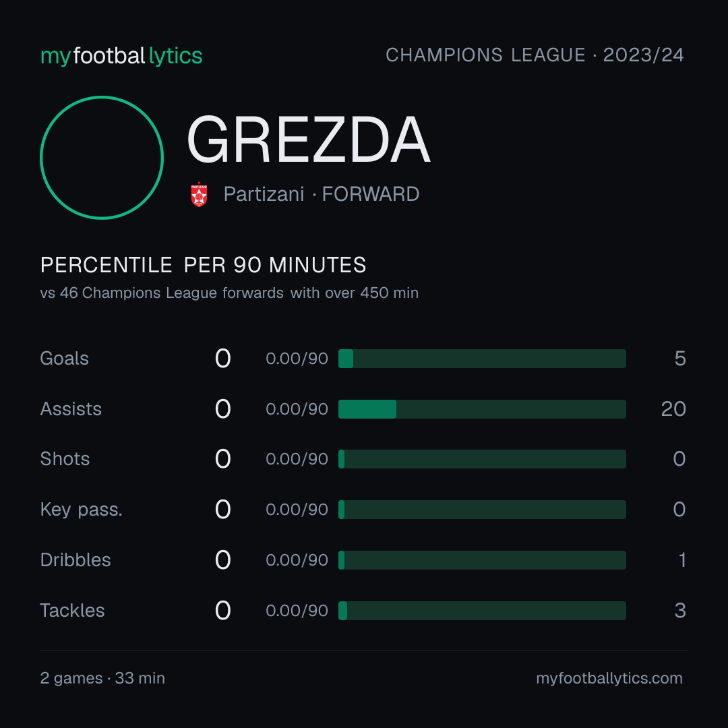728x728 pixels.
Task: Click the Champions League 2023/24 label
Action: [x=535, y=55]
